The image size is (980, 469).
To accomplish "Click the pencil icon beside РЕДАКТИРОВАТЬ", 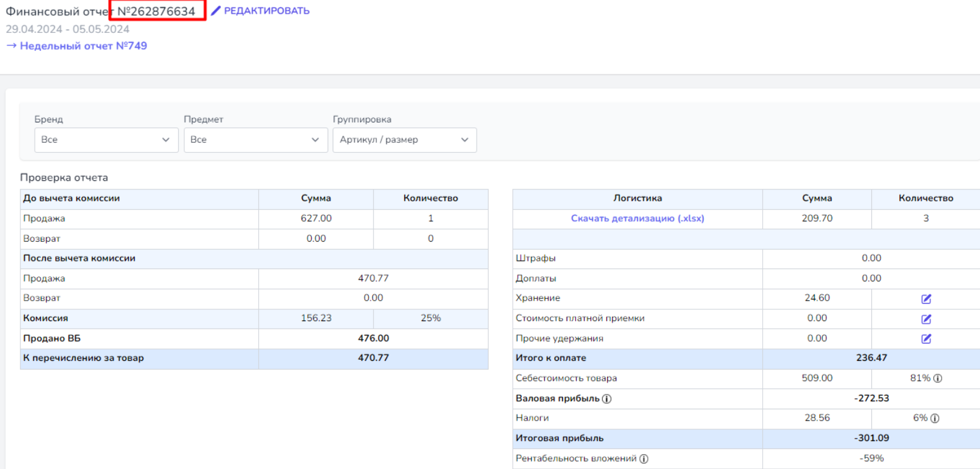I will [x=216, y=11].
